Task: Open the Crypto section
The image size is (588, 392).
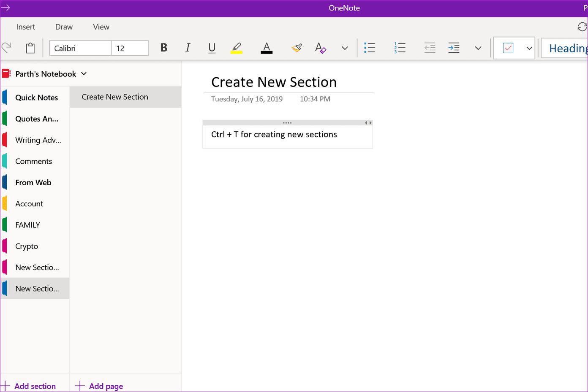Action: 35,246
